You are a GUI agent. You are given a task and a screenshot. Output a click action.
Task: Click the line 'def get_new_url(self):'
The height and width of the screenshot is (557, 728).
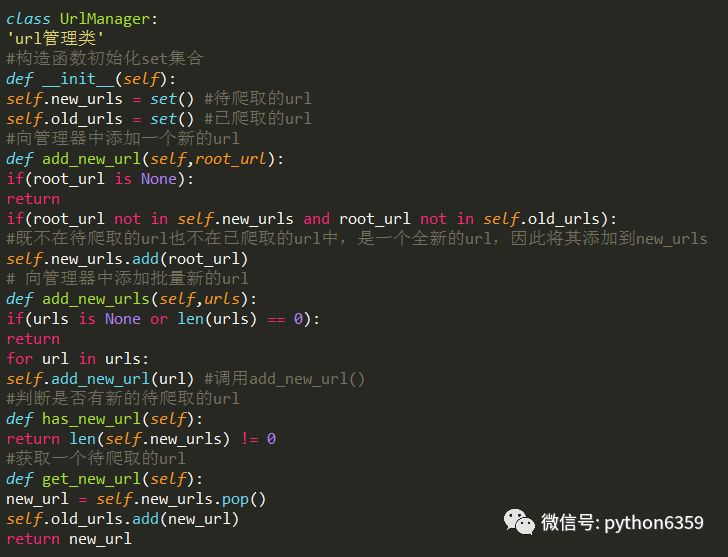click(x=104, y=479)
